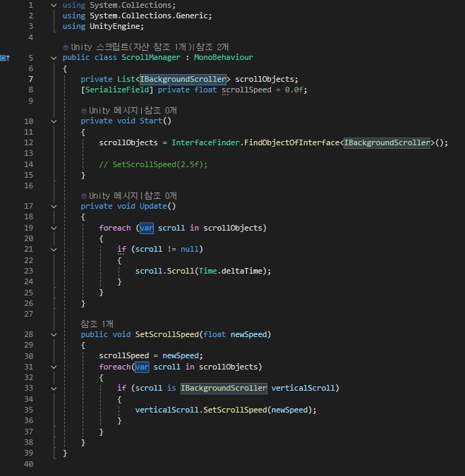Click 'deltaTime' on line 23
465x476 pixels.
(242, 271)
